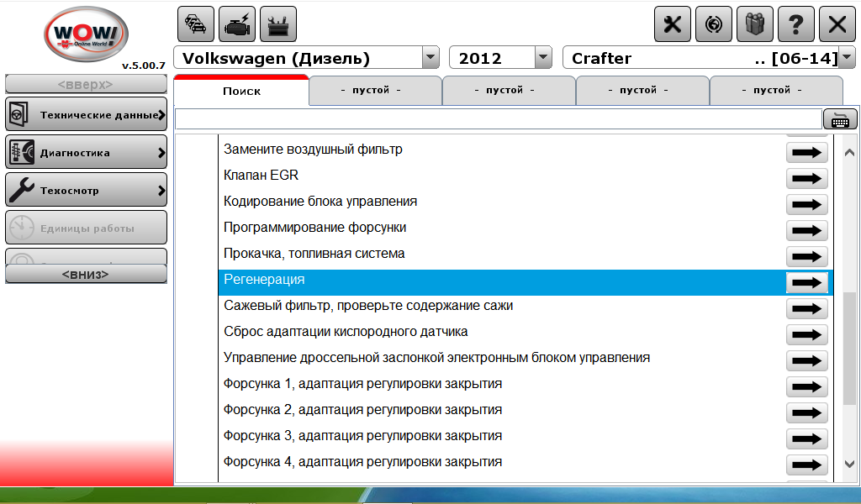
Task: Click arrow button for Кодирование блока управления
Action: click(806, 205)
